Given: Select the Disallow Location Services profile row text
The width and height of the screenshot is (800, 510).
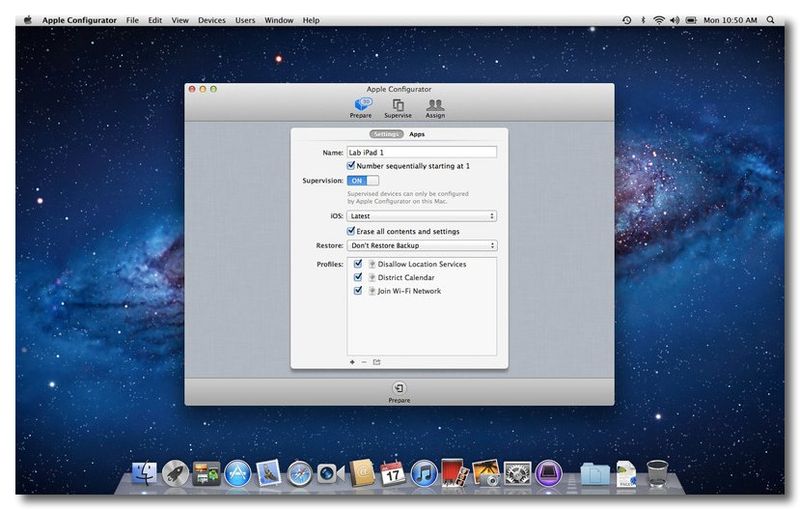Looking at the screenshot, I should [422, 264].
